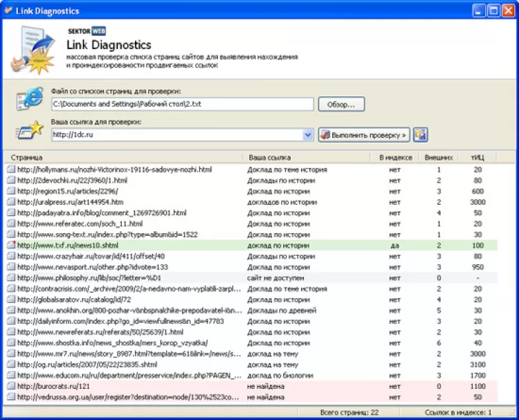This screenshot has height=420, width=519.
Task: Click the page icon for anokhin.org row
Action: tap(11, 311)
